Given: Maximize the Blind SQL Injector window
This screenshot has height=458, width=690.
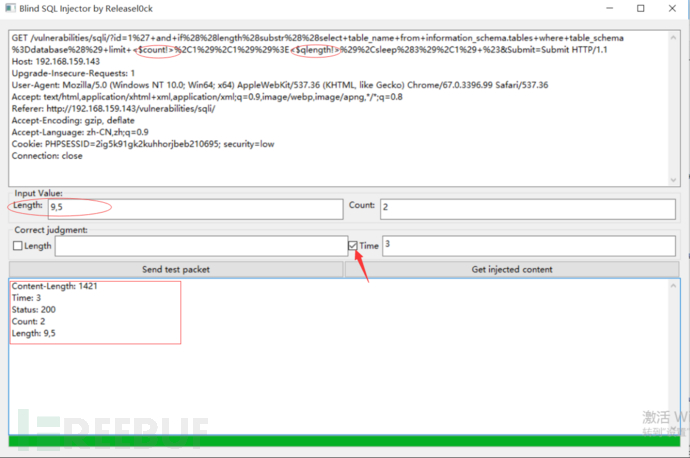Looking at the screenshot, I should click(x=641, y=8).
